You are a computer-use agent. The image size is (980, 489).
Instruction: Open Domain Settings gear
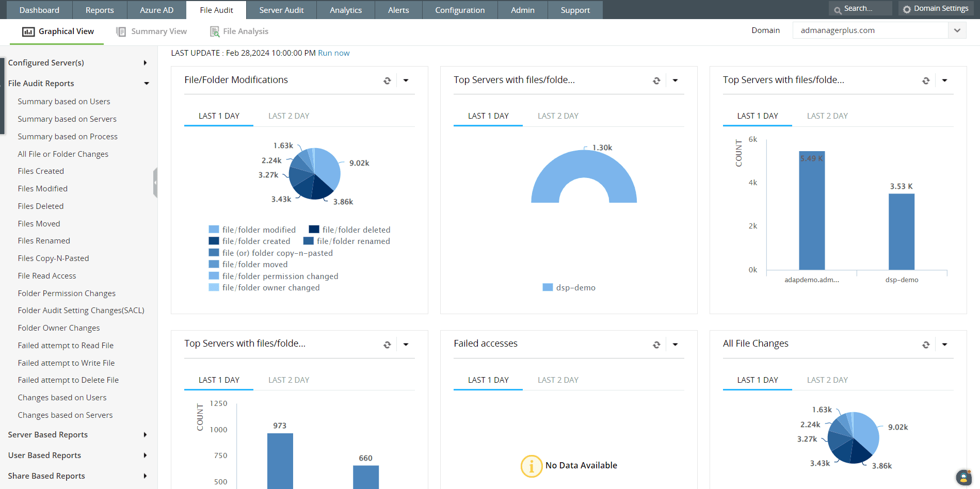point(907,9)
